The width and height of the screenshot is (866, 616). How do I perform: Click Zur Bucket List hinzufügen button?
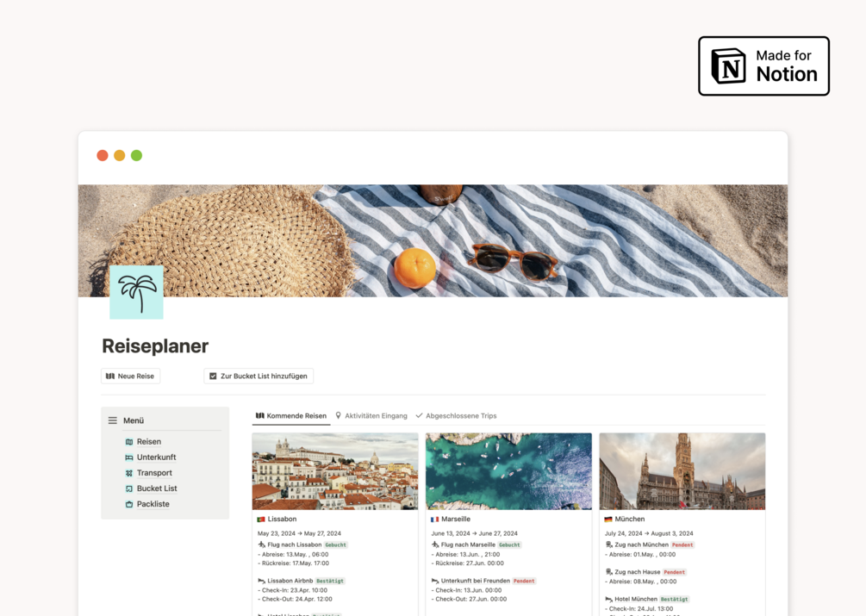pyautogui.click(x=259, y=376)
